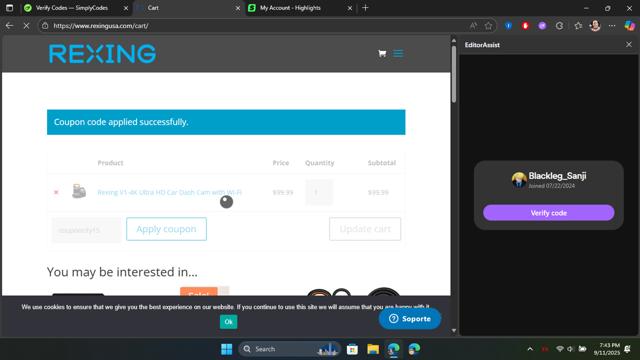Open browser Settings and more menu
Viewport: 640px width, 360px height.
pyautogui.click(x=612, y=26)
